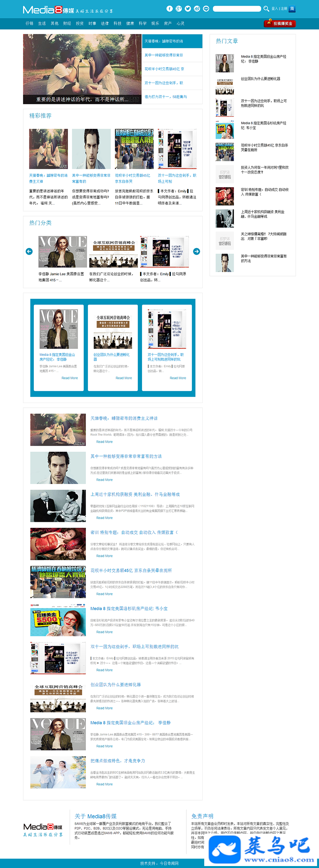Focus the header search input box
This screenshot has height=868, width=319.
[237, 9]
